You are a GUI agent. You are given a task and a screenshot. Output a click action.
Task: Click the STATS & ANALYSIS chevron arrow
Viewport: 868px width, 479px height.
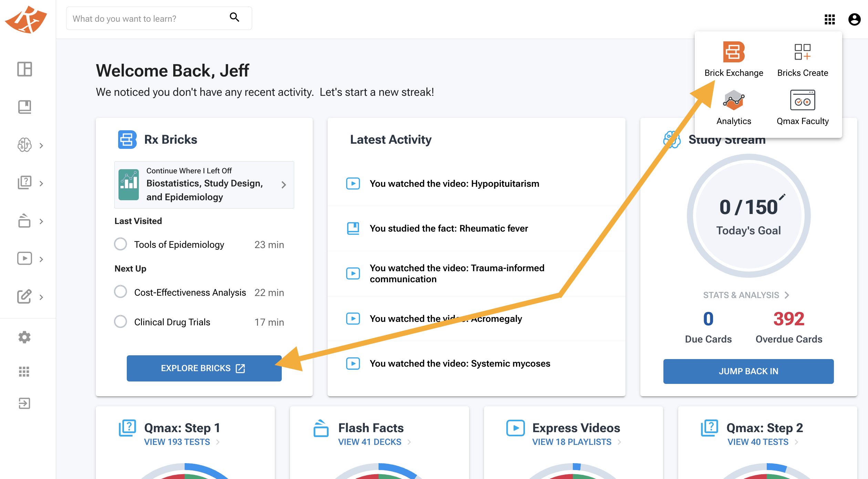(787, 295)
